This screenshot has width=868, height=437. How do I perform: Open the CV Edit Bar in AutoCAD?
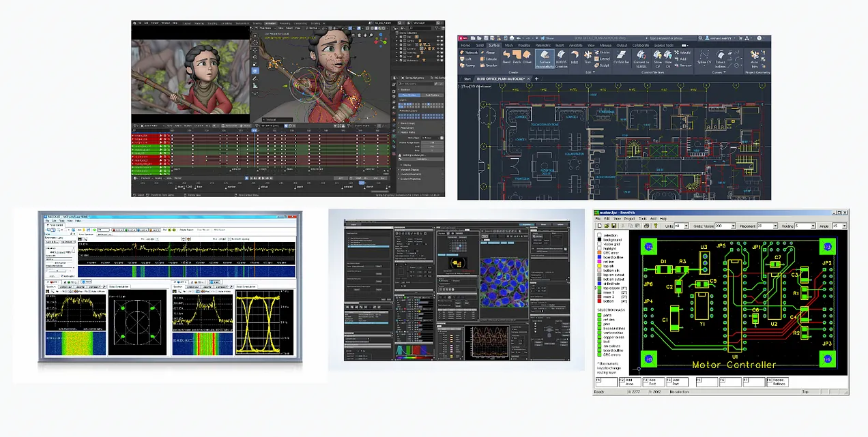(x=622, y=57)
